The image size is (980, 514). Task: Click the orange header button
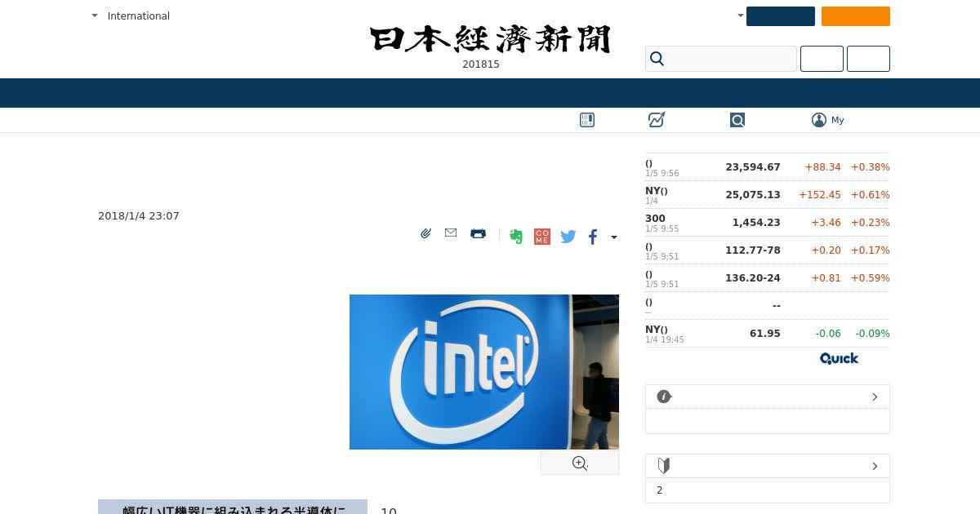point(856,16)
